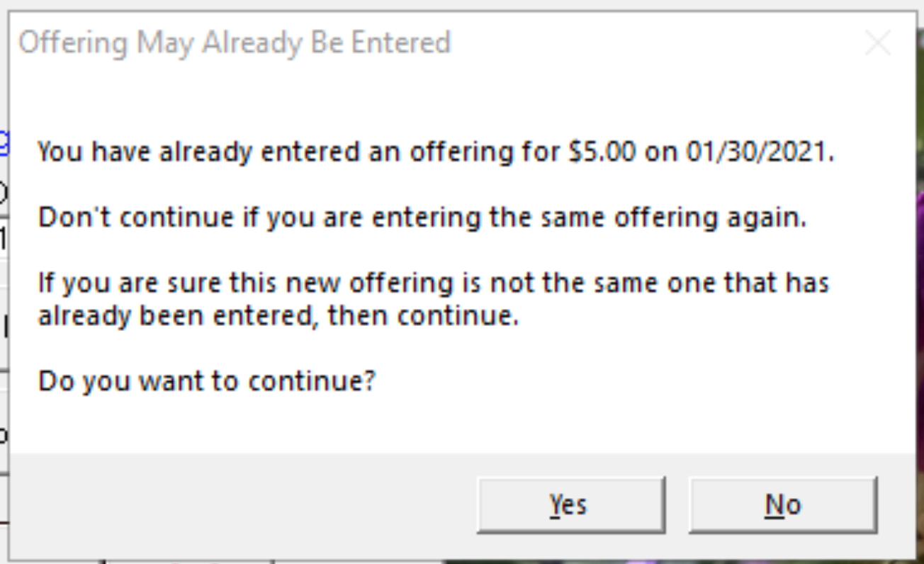
Task: Click the purple background right of the dialog
Action: [x=920, y=283]
